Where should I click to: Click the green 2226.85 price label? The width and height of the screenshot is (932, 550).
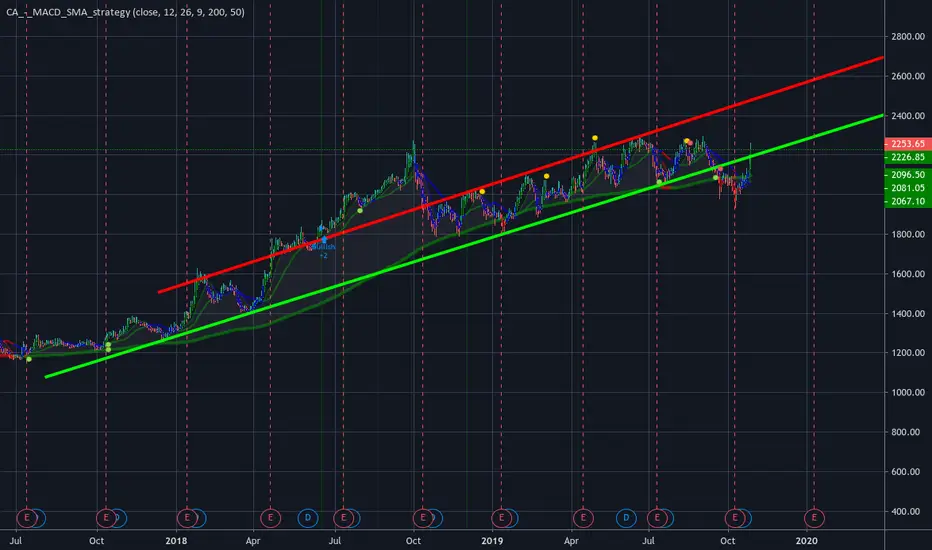[908, 157]
